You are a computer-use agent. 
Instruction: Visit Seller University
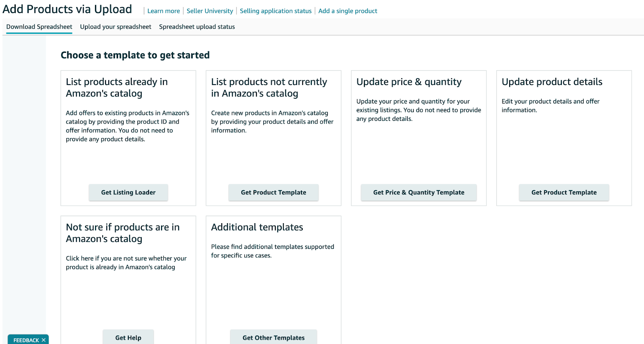210,11
